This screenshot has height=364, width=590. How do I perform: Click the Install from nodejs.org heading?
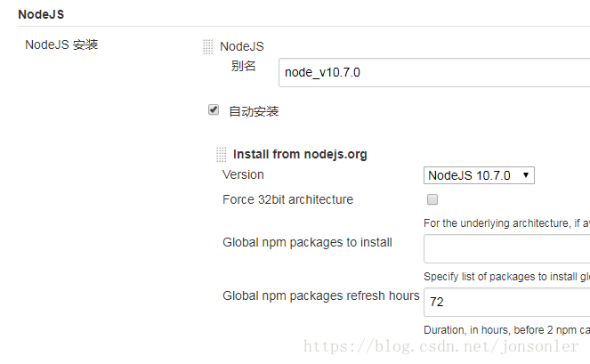point(300,154)
